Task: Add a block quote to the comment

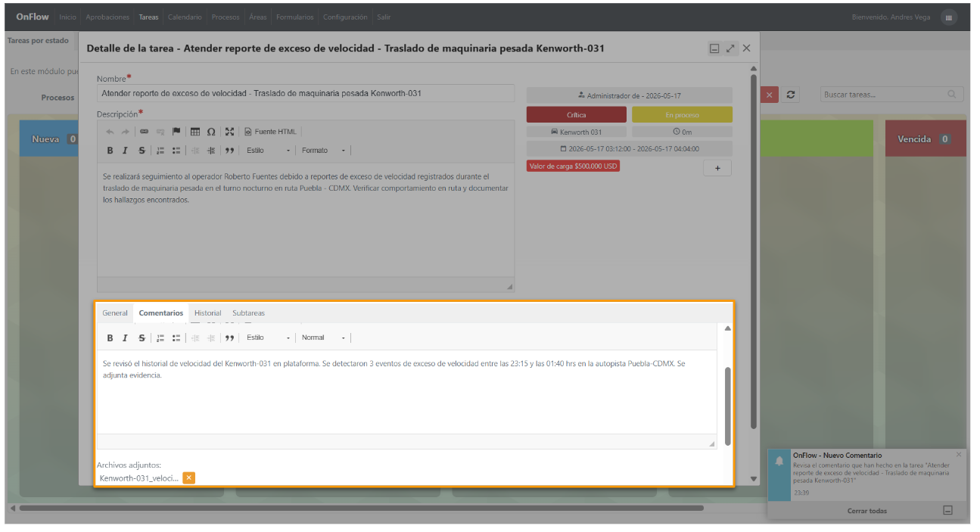Action: [229, 338]
